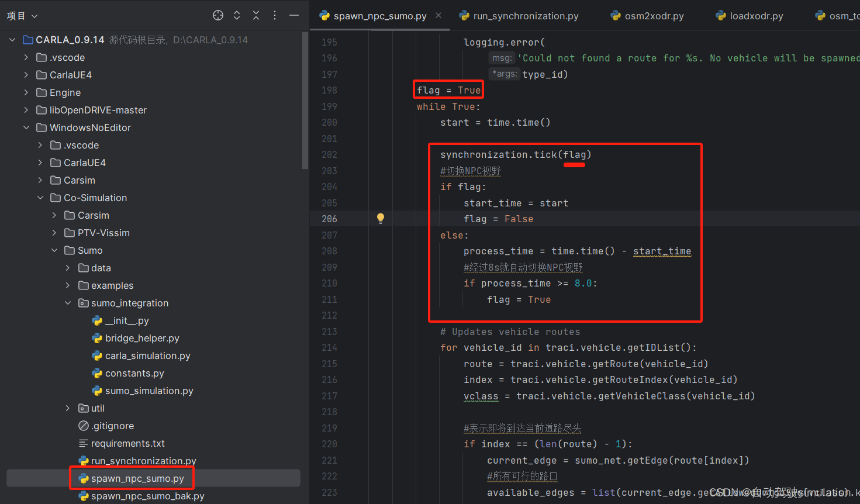This screenshot has width=860, height=504.
Task: Click the '*args:' parameter hint on line 197
Action: pos(505,74)
